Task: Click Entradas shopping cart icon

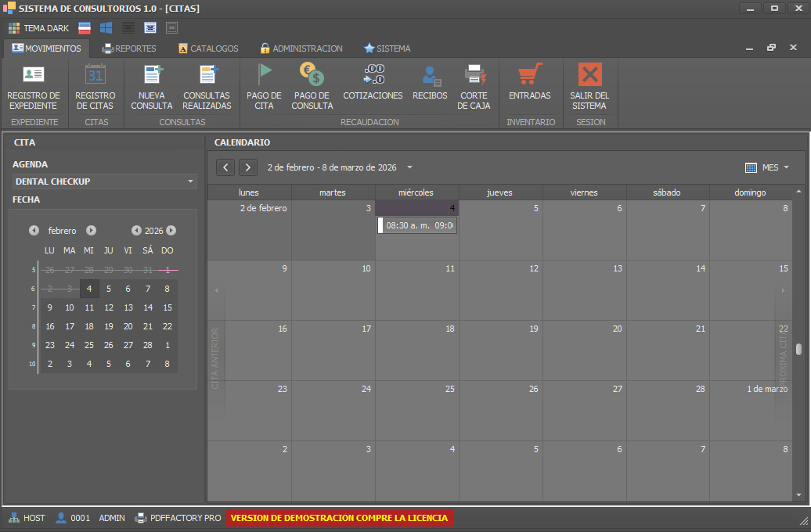Action: pyautogui.click(x=530, y=75)
